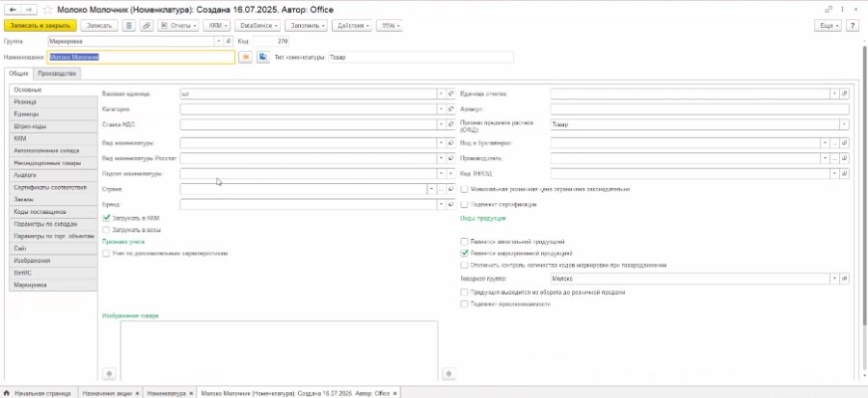Enable Учет по дополнительным характеристикам checkbox

tap(107, 253)
